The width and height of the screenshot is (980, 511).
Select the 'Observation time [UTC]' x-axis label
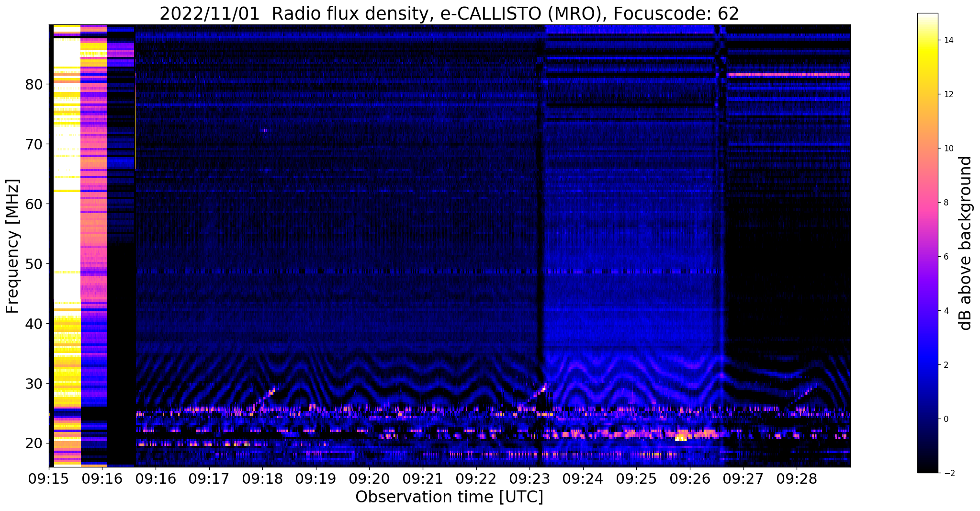tap(449, 497)
